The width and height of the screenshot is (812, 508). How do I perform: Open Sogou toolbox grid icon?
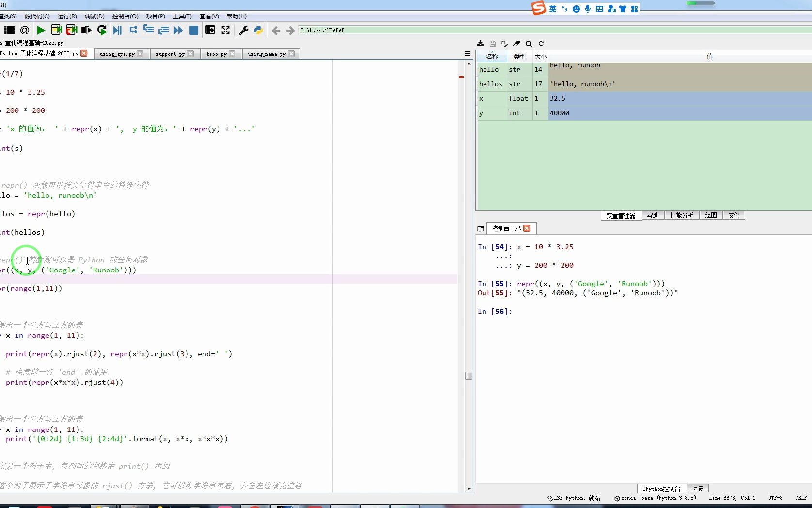click(634, 9)
